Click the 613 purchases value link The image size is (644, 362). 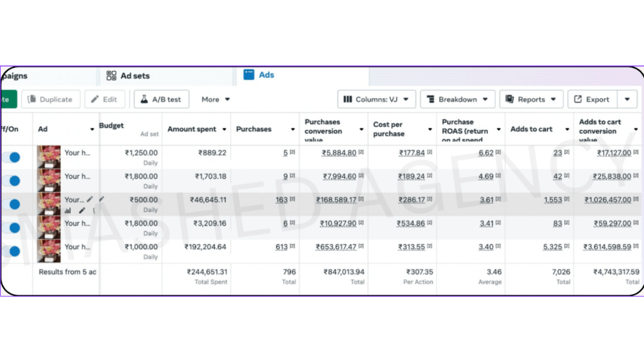(281, 247)
